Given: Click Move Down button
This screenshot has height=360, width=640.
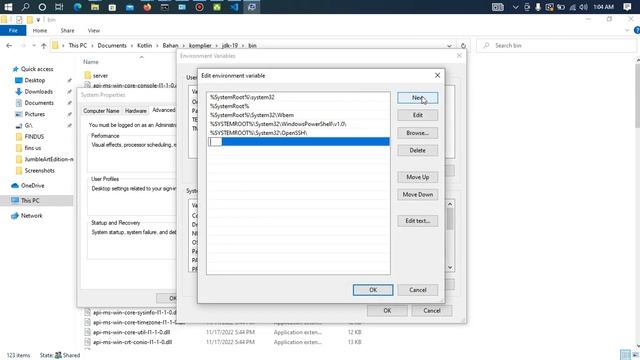Looking at the screenshot, I should 418,194.
